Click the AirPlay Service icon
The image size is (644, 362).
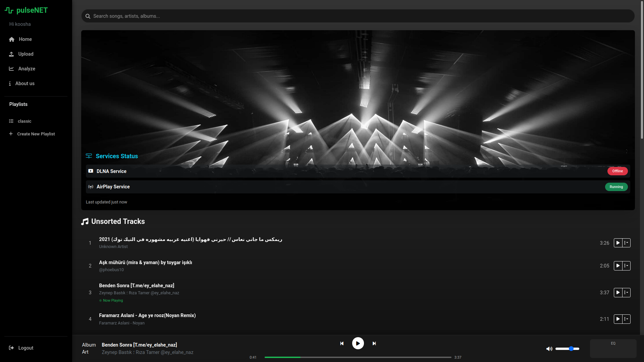pyautogui.click(x=91, y=187)
